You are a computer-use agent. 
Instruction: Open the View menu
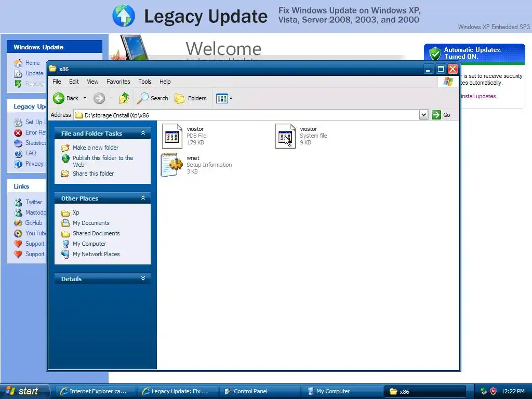(x=92, y=82)
